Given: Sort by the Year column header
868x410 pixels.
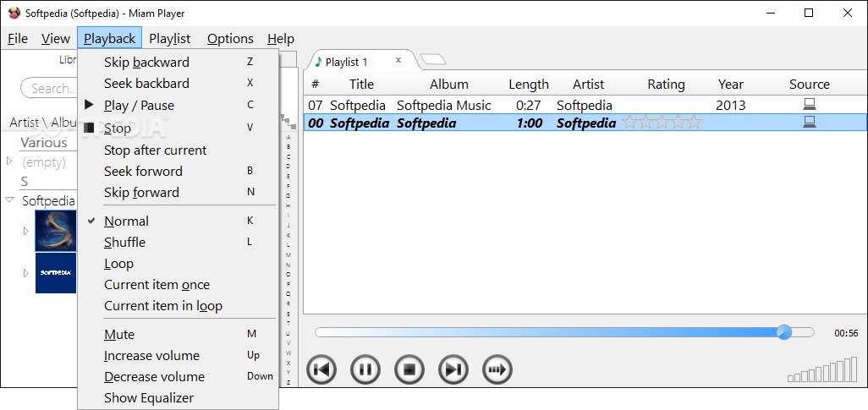Looking at the screenshot, I should pos(731,84).
